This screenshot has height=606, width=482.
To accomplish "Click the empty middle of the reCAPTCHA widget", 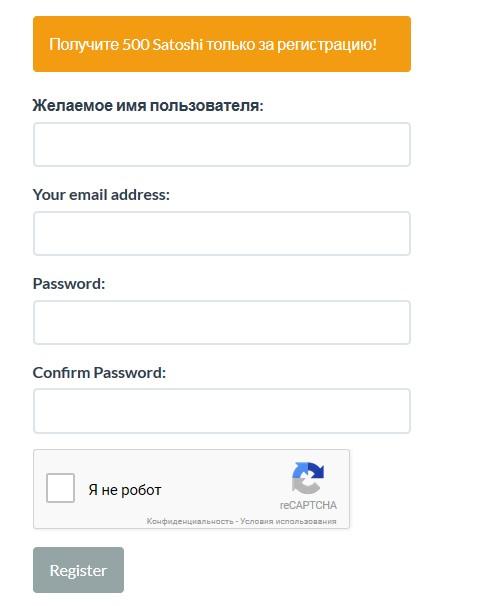I will tap(224, 489).
